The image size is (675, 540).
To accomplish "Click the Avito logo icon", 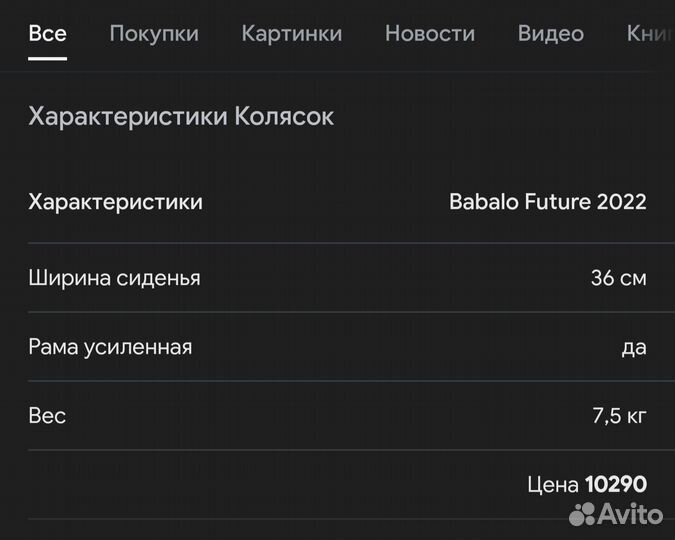I will pos(582,514).
